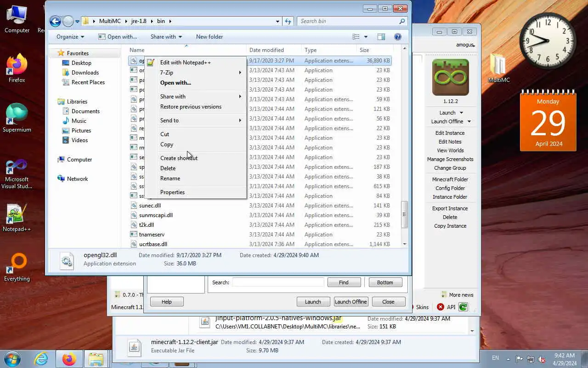Screen dimensions: 588x368
Task: Click Find button in log window
Action: 344,282
